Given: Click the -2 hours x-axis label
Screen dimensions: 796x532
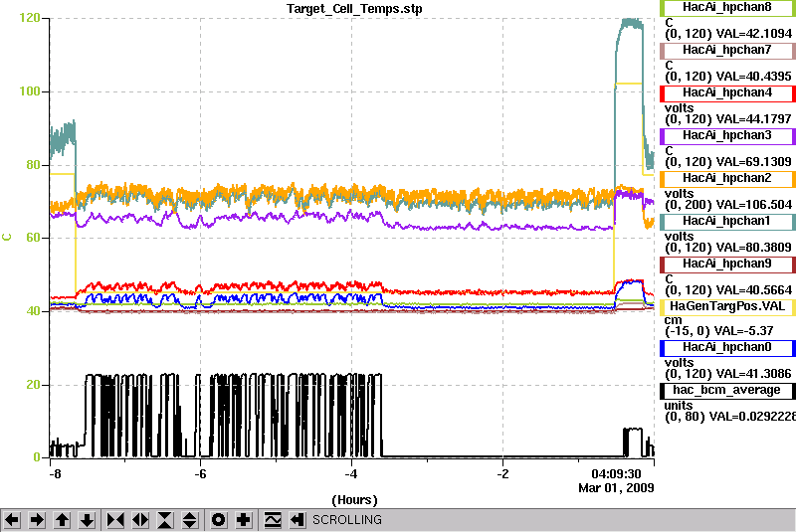Looking at the screenshot, I should tap(502, 474).
